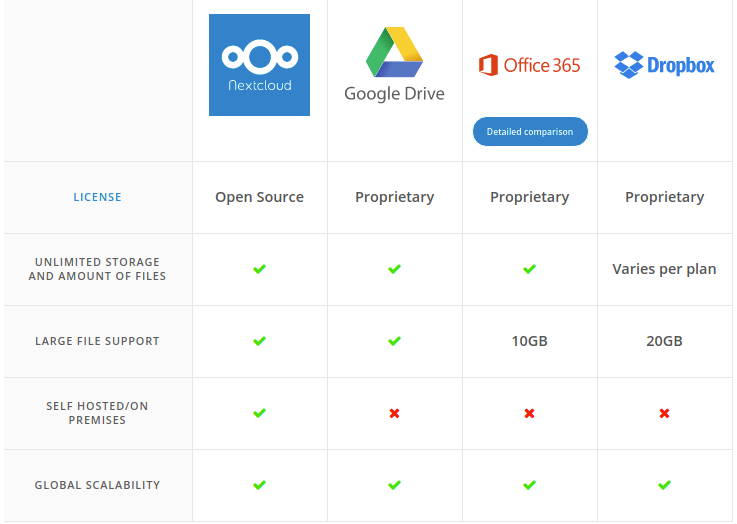Screen dimensions: 737x524
Task: Click the 'Self Hosted/On Premises' row label
Action: tap(98, 413)
